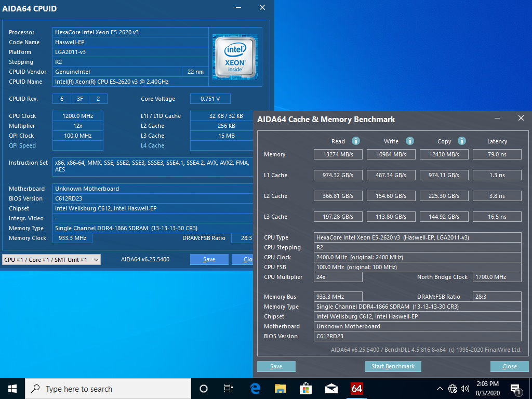Screen dimensions: 532x399
Task: Click L3 Cache Write value 113.80 GB/s
Action: (x=391, y=217)
